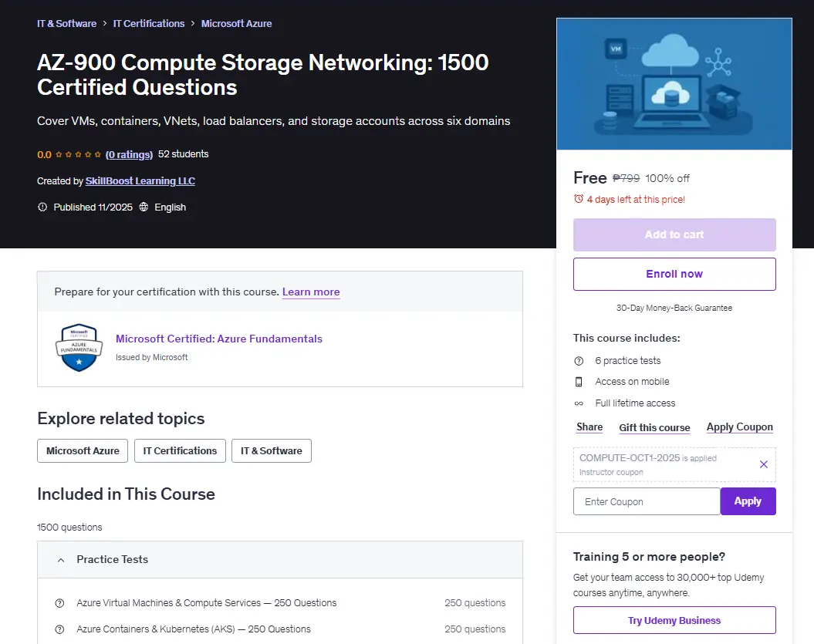The image size is (814, 644).
Task: Click the star rating icons
Action: tap(78, 154)
